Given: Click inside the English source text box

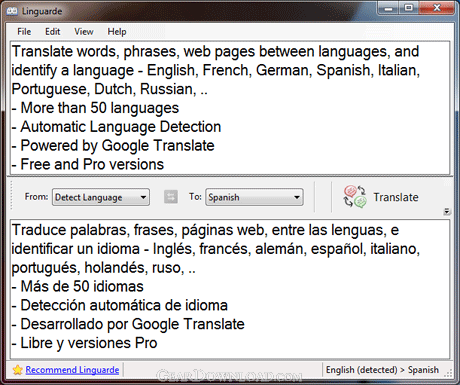Looking at the screenshot, I should (230, 108).
